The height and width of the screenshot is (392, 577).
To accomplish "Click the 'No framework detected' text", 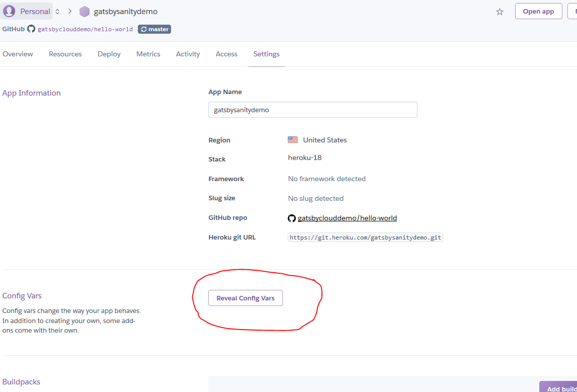I will pyautogui.click(x=327, y=179).
